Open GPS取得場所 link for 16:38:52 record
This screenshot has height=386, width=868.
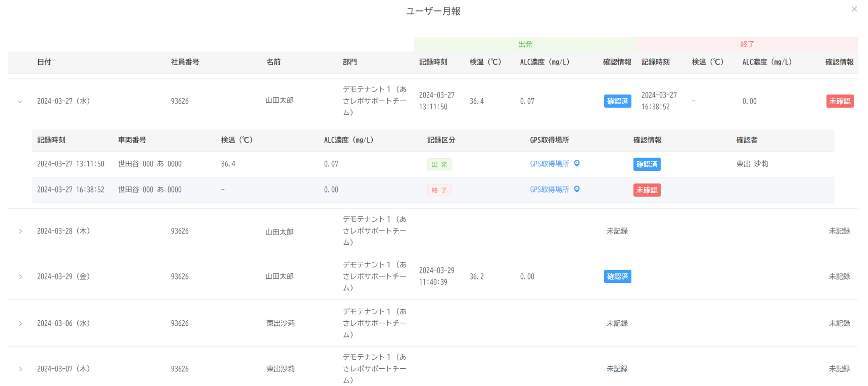click(549, 190)
